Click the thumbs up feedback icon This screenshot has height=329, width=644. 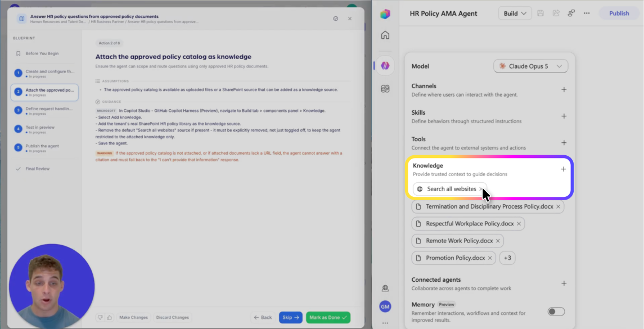tap(109, 318)
